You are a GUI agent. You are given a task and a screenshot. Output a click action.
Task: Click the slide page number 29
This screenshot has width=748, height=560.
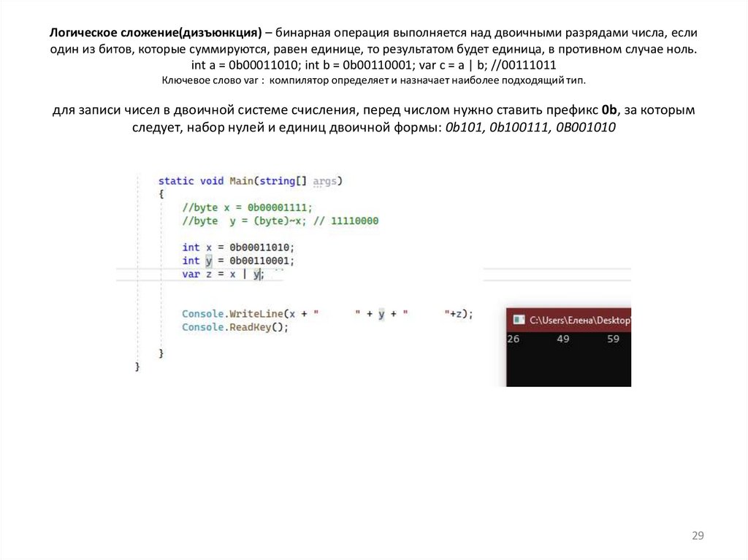698,535
